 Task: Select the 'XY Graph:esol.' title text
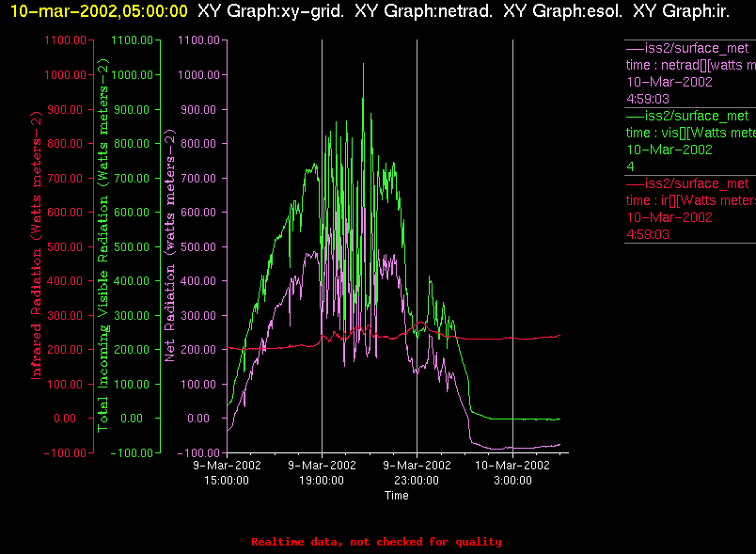click(x=562, y=10)
